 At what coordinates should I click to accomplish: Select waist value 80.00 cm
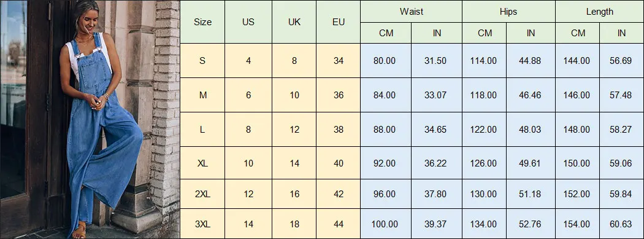386,60
